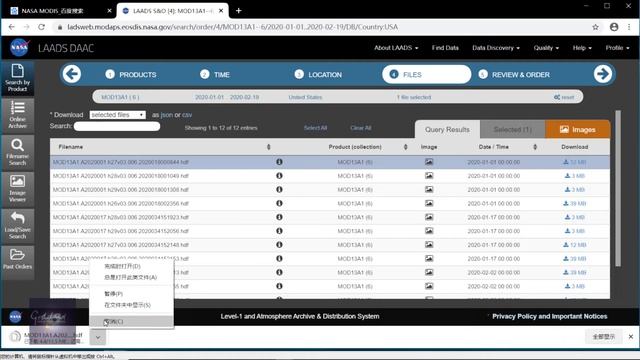Sort the table by Filename column
Image resolution: width=640 pixels, height=360 pixels.
(269, 147)
